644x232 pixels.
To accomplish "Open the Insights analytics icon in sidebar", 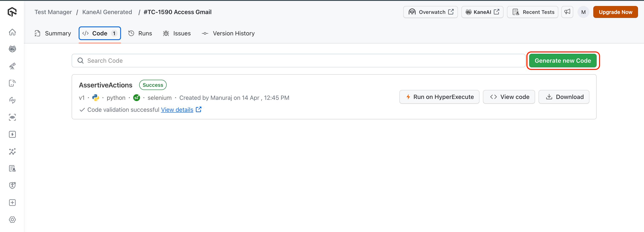I will click(12, 151).
